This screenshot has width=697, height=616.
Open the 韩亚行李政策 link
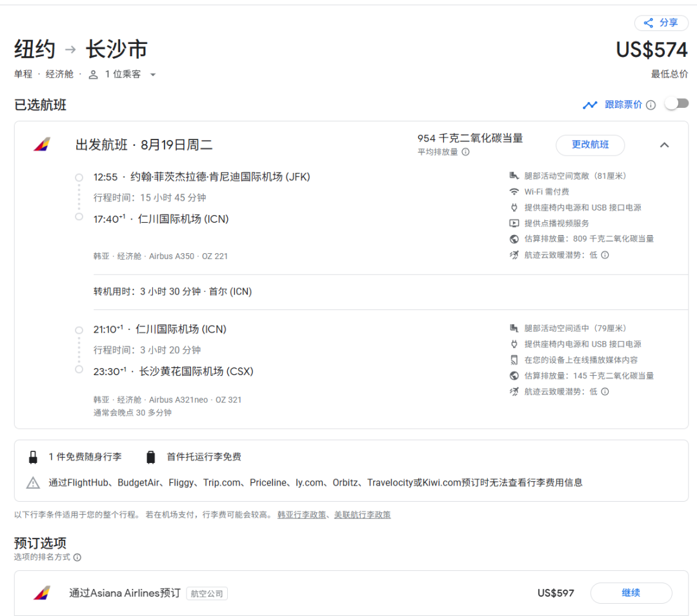click(301, 515)
